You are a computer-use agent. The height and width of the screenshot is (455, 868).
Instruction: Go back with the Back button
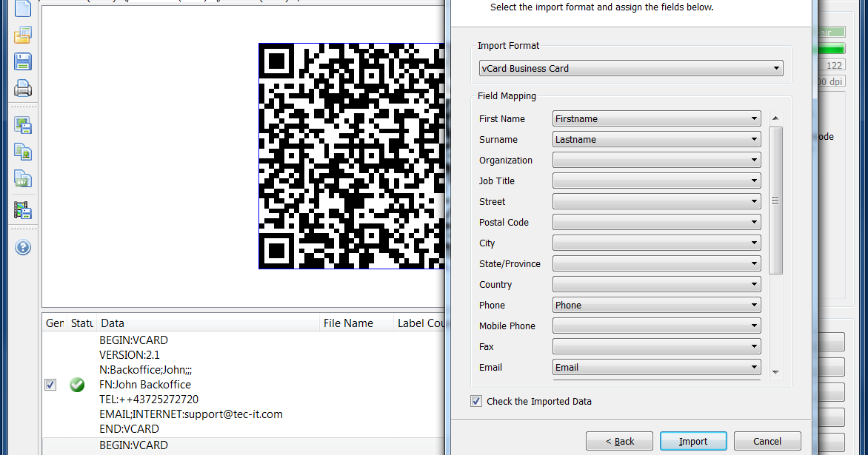click(x=619, y=440)
